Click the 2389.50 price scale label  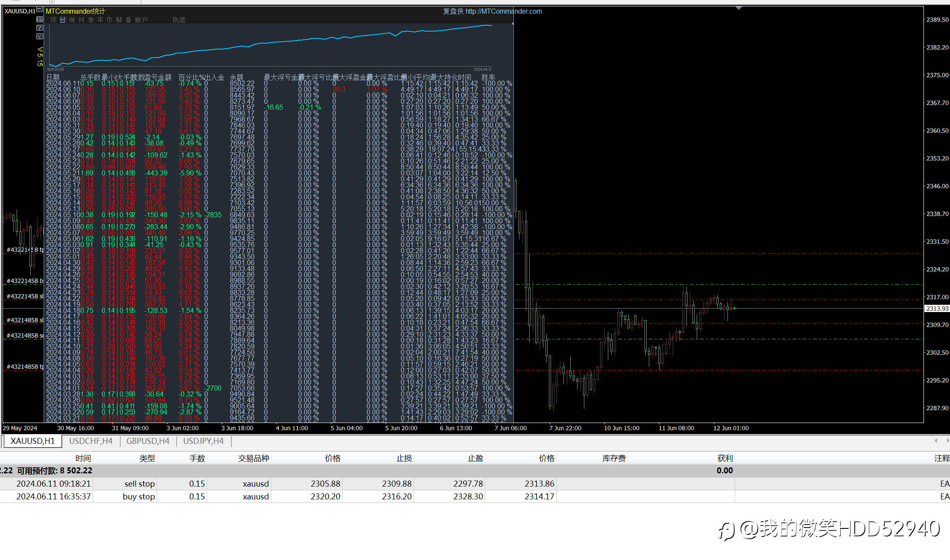937,20
